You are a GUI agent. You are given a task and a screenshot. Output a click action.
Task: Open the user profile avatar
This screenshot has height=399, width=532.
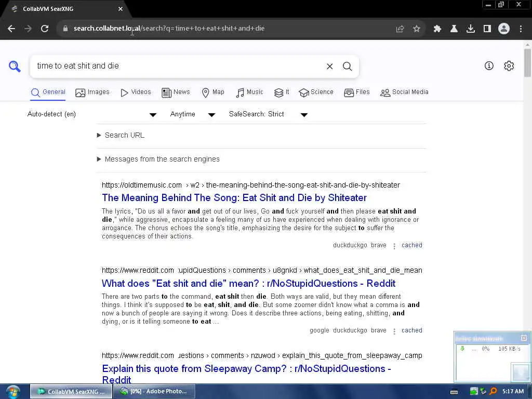coord(504,29)
